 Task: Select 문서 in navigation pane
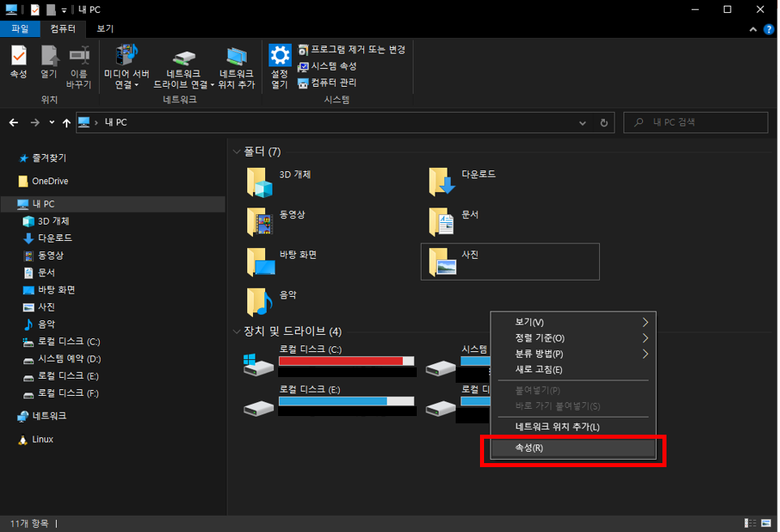39,272
